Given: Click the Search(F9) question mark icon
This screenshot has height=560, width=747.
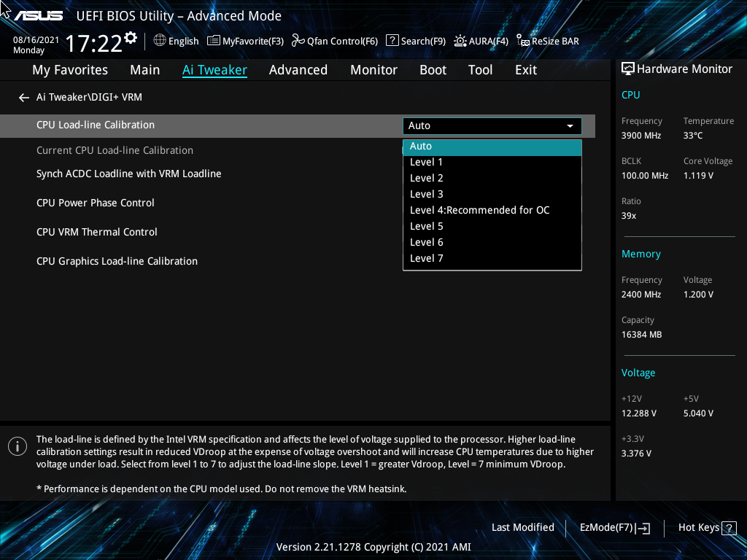Looking at the screenshot, I should [x=392, y=41].
